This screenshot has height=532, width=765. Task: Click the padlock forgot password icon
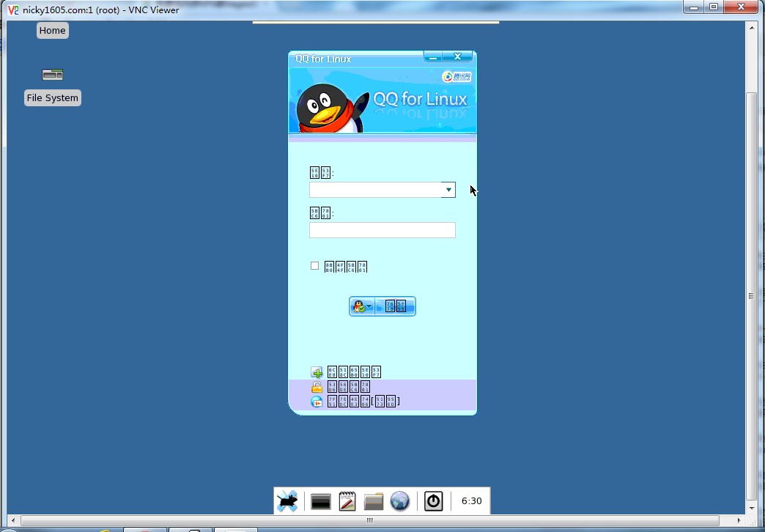coord(317,387)
